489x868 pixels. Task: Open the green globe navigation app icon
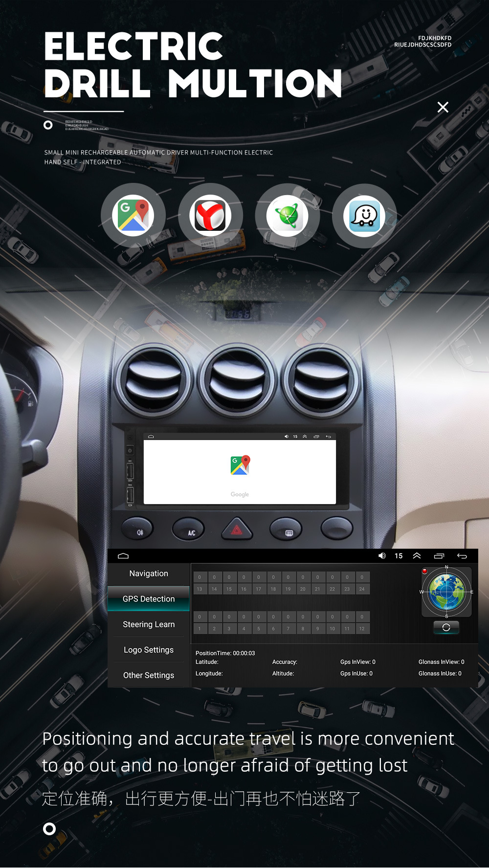pyautogui.click(x=288, y=216)
